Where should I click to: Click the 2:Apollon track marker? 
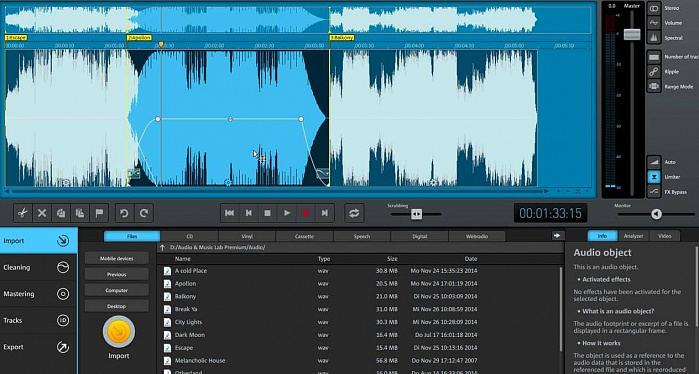(139, 38)
